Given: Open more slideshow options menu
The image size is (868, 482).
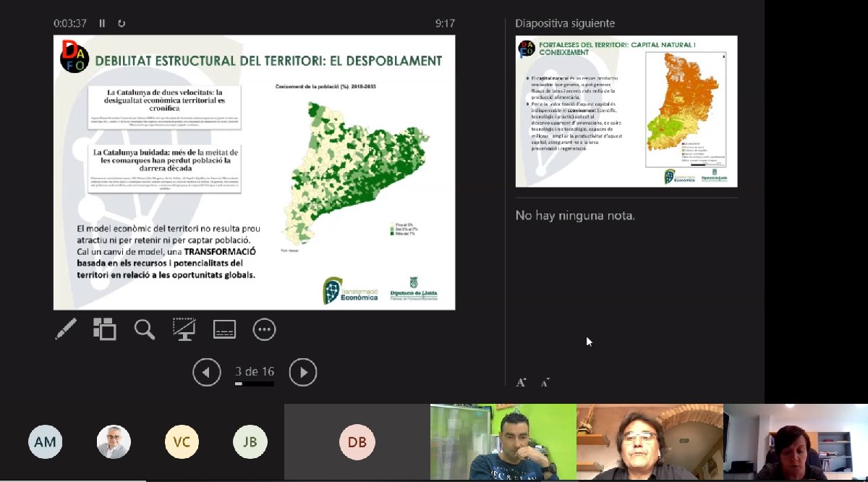Looking at the screenshot, I should tap(264, 330).
